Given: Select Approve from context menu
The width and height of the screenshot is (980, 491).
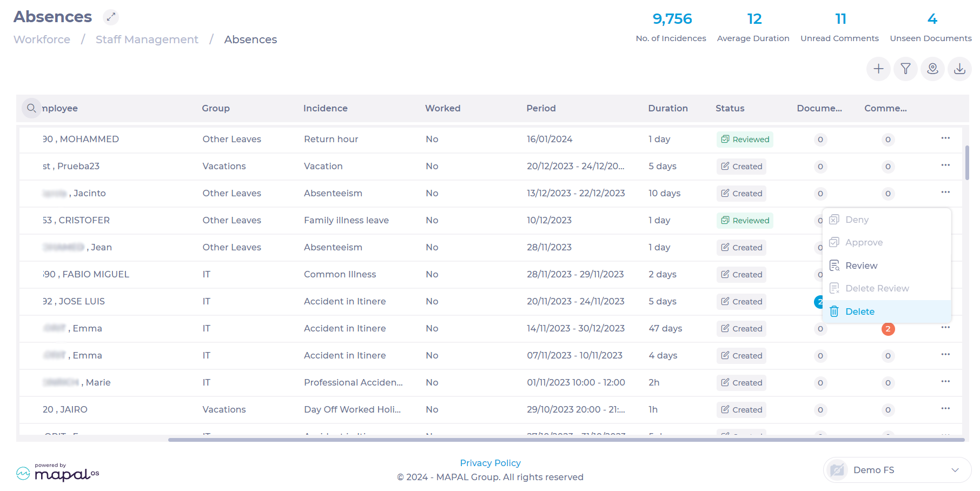Looking at the screenshot, I should pos(887,242).
